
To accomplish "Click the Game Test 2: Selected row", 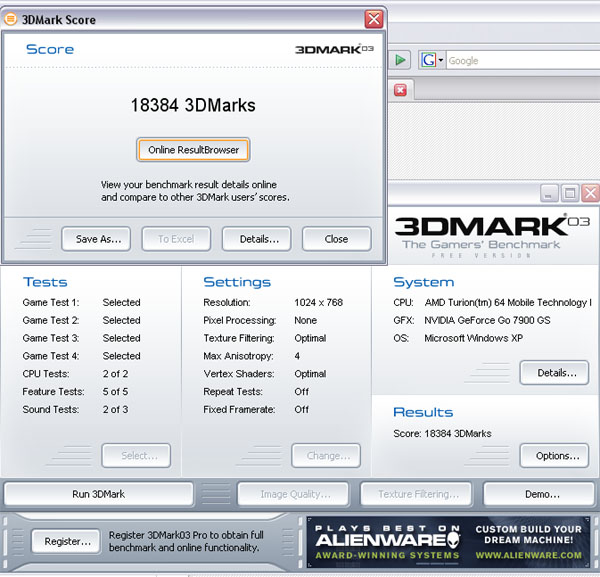I will [x=82, y=320].
